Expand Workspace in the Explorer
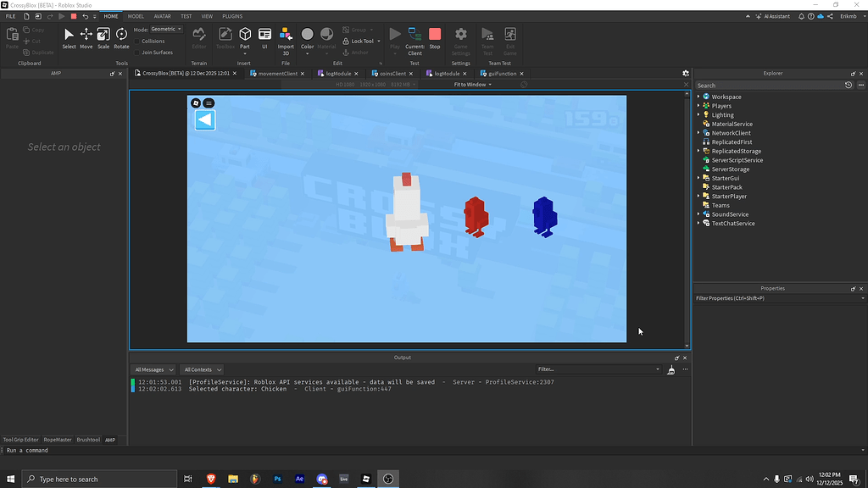868x488 pixels. (x=698, y=97)
